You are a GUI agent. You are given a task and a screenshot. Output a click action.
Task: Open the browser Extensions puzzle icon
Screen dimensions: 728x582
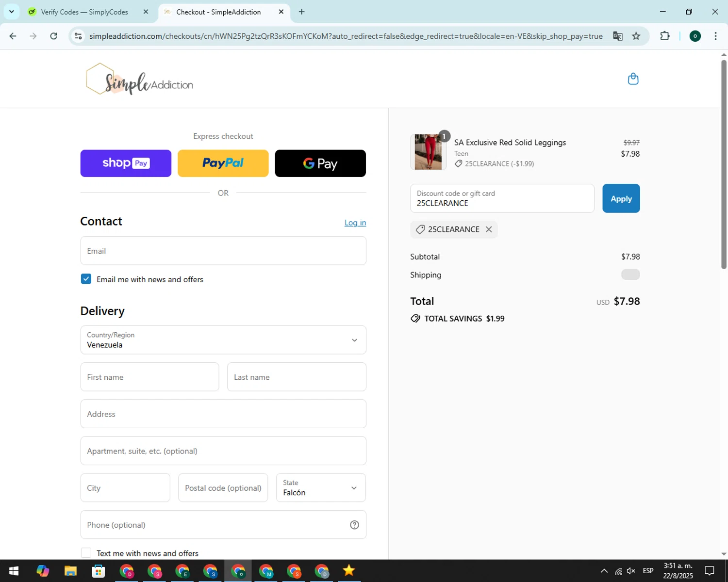[x=665, y=36]
